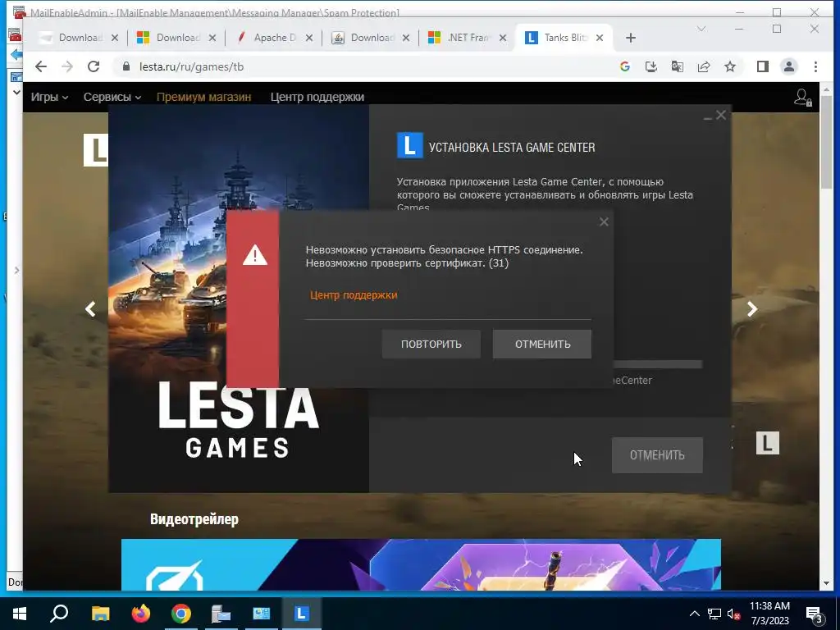
Task: Open a new Chrome tab
Action: click(x=631, y=38)
